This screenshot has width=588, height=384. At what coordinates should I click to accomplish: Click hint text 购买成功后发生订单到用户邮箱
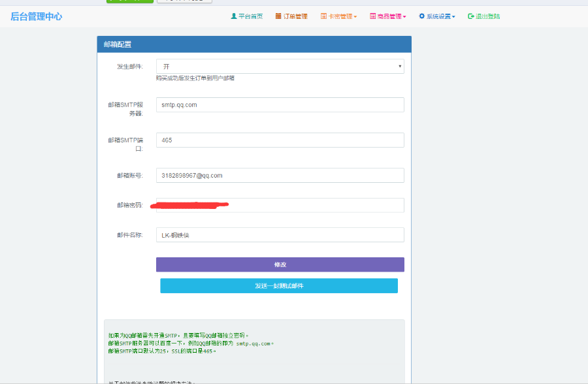pos(195,78)
